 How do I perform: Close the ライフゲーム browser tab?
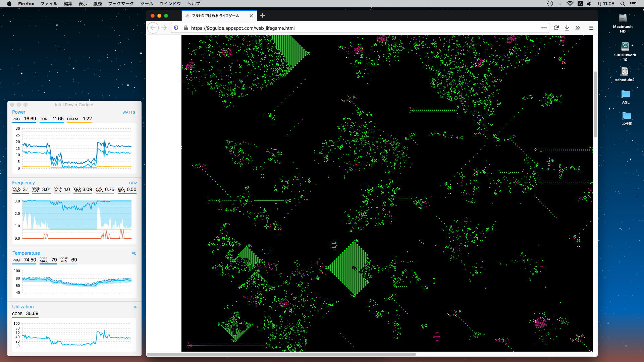(x=251, y=16)
